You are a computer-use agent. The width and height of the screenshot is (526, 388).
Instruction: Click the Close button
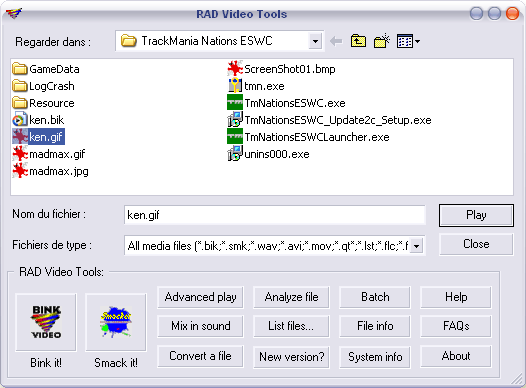click(x=476, y=244)
